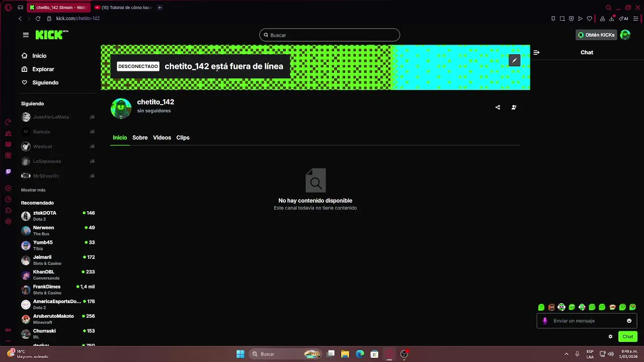The height and width of the screenshot is (362, 644).
Task: Open LaSapaaaaa followed channel
Action: (58, 161)
